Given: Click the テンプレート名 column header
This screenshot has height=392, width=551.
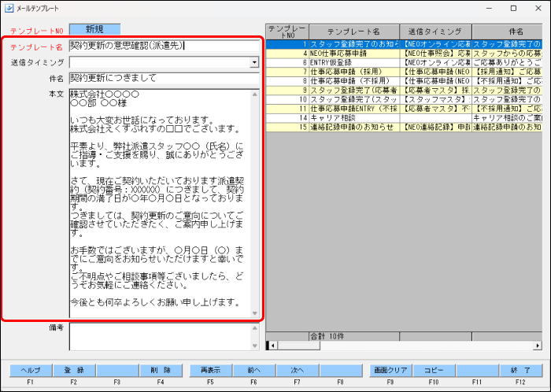Looking at the screenshot, I should click(x=354, y=31).
